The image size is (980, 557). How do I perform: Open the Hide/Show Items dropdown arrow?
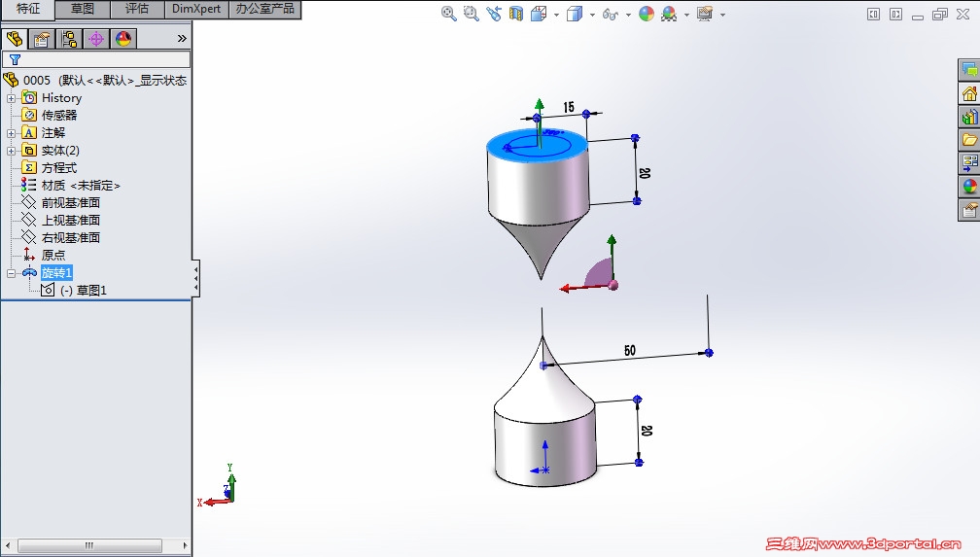[628, 15]
